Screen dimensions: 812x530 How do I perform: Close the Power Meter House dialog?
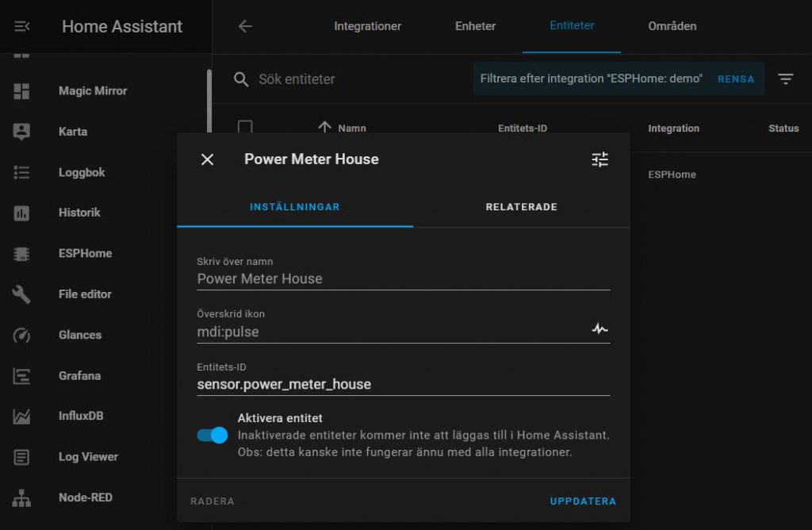click(207, 159)
